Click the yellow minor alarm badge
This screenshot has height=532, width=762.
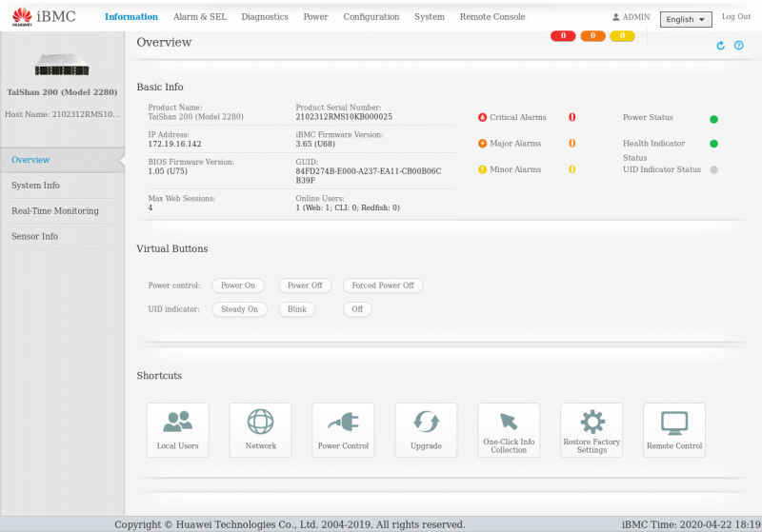click(622, 36)
